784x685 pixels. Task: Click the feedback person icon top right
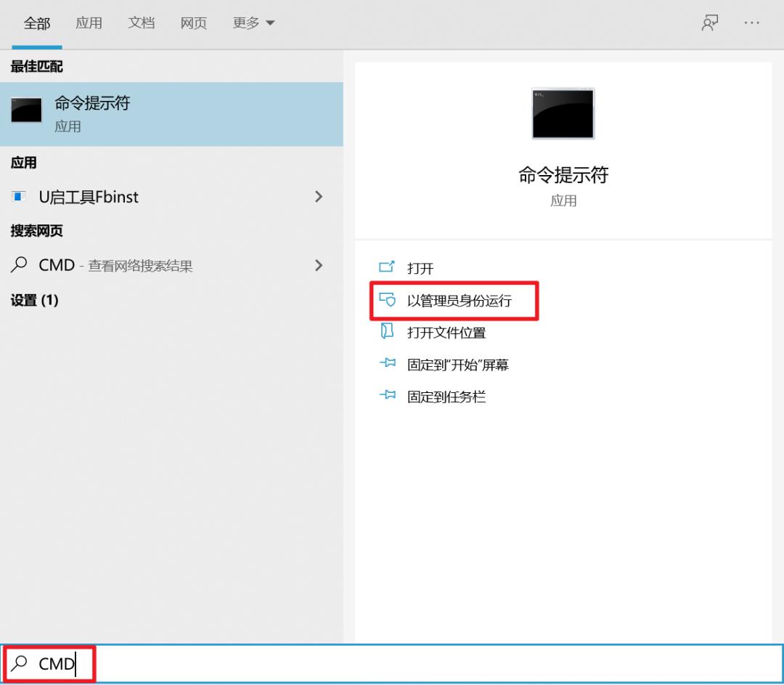(x=710, y=23)
